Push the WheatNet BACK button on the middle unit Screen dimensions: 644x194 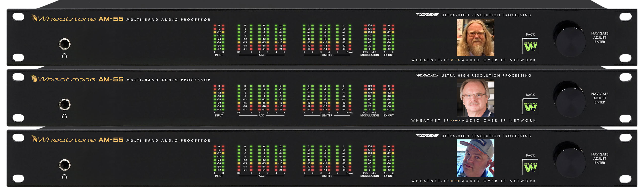pos(530,107)
